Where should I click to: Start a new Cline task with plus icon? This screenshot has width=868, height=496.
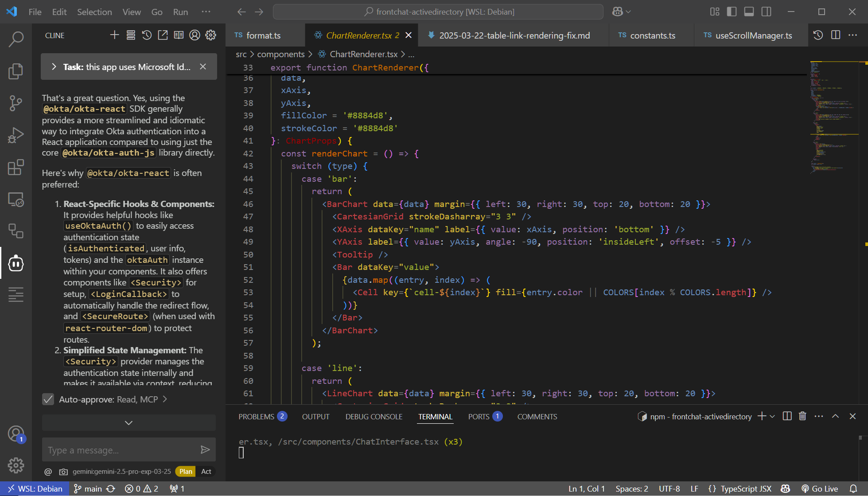[x=114, y=35]
